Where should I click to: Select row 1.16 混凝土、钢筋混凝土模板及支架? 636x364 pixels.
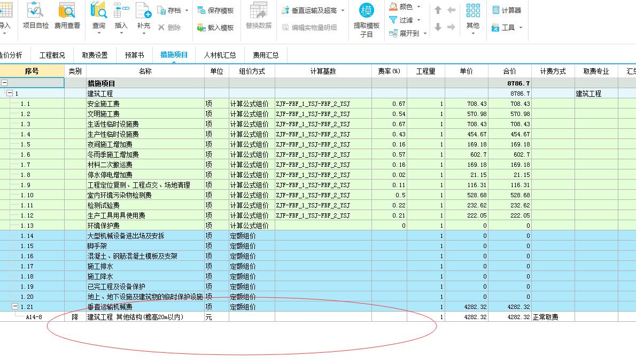tap(132, 256)
